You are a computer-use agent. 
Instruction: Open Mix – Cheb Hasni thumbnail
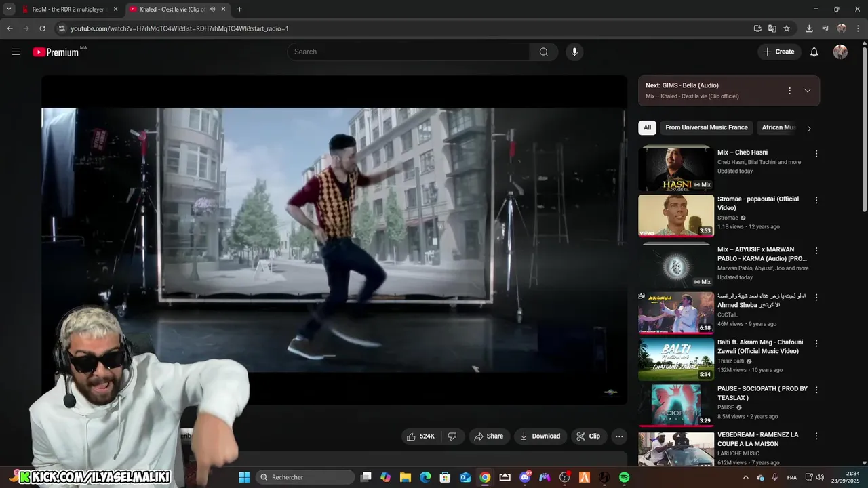(x=676, y=169)
